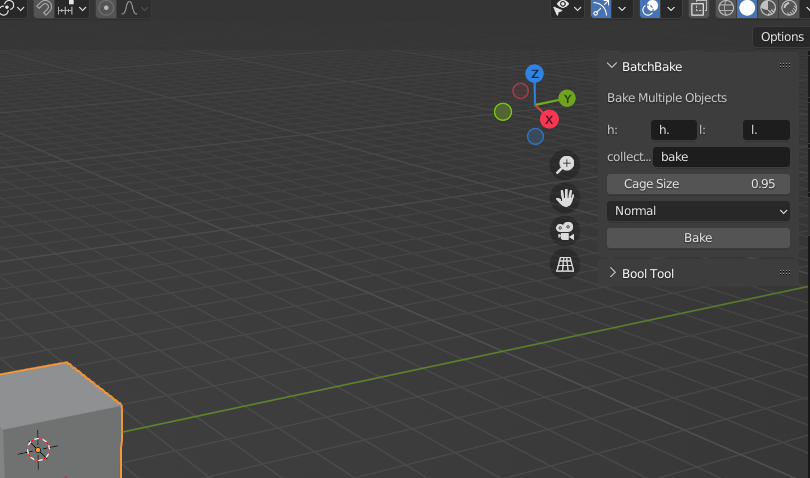
Task: Toggle the snapping magnet icon
Action: (x=44, y=8)
